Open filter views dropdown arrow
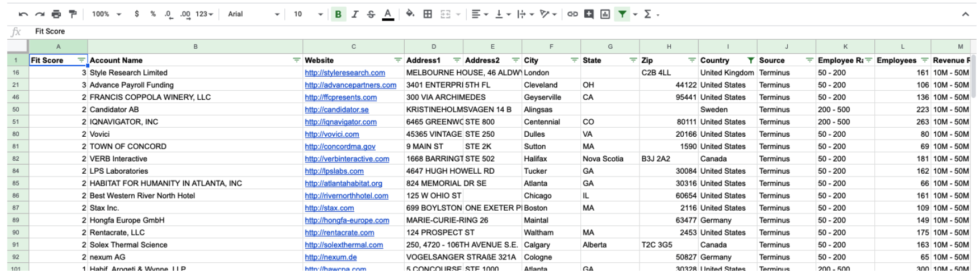The image size is (980, 277). (x=635, y=14)
